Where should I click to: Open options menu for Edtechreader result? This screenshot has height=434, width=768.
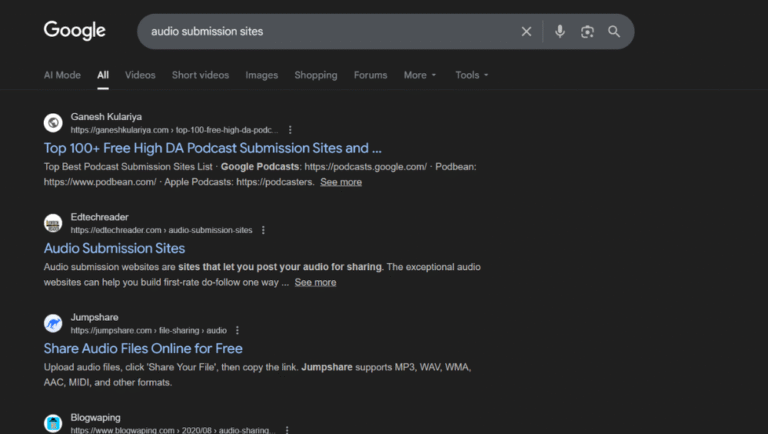(x=264, y=230)
